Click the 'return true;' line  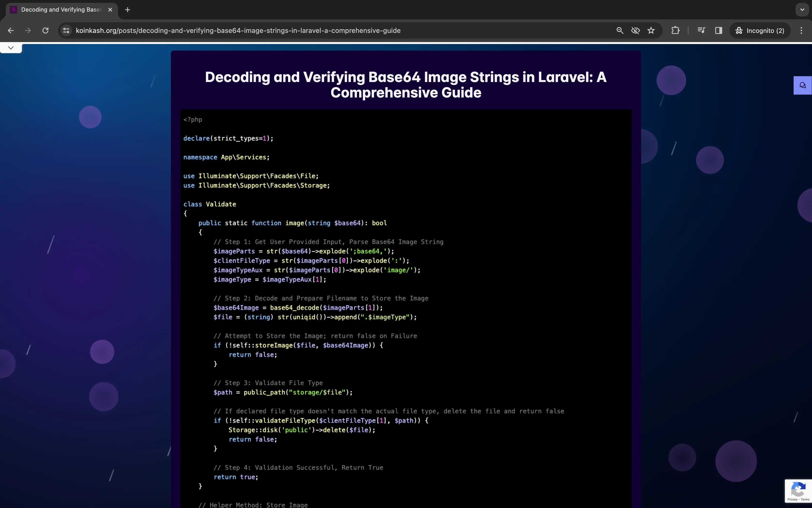236,477
